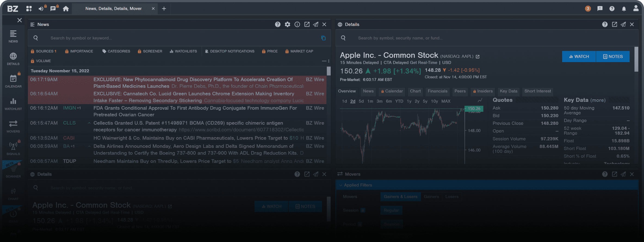Focus the News search by symbol field

(x=179, y=38)
